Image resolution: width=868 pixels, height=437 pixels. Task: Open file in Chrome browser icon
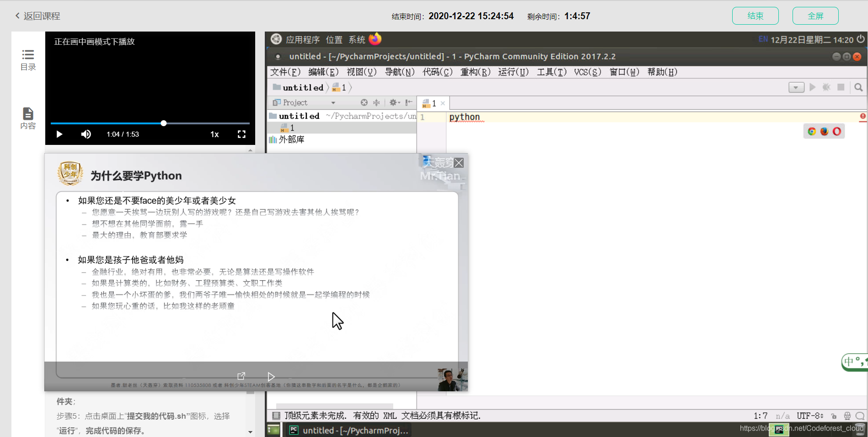[812, 132]
